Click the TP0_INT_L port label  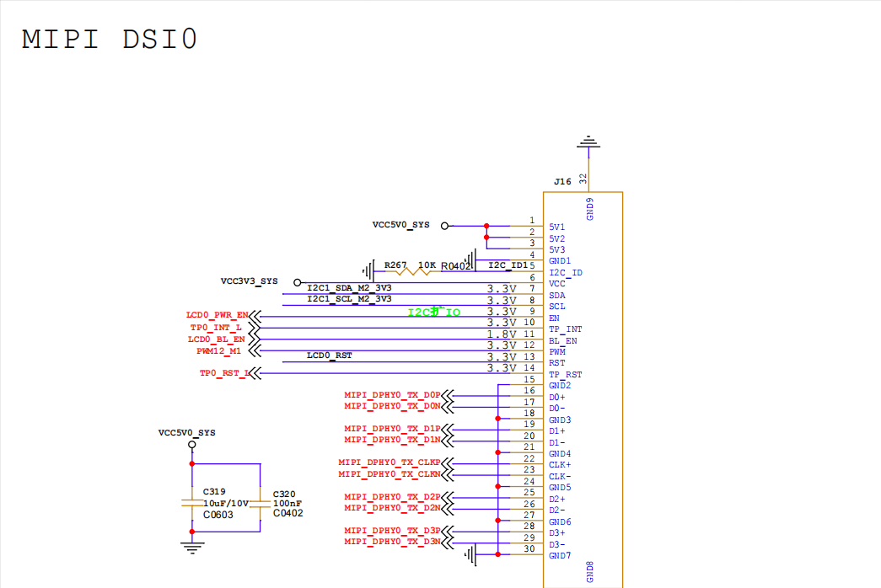click(216, 327)
